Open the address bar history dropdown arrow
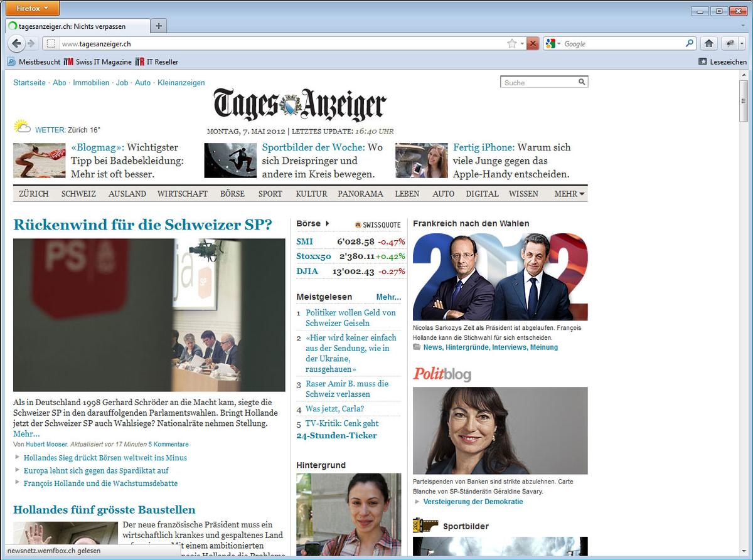 522,44
